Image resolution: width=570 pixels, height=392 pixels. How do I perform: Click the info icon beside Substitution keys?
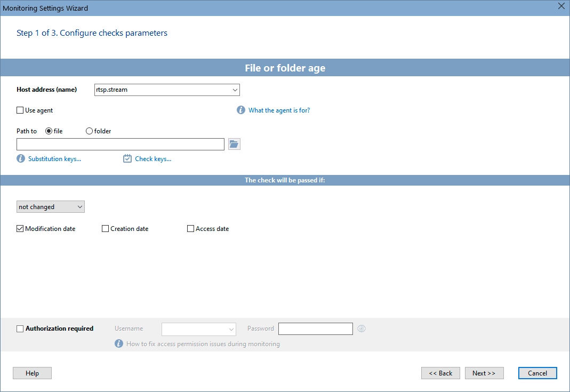20,158
